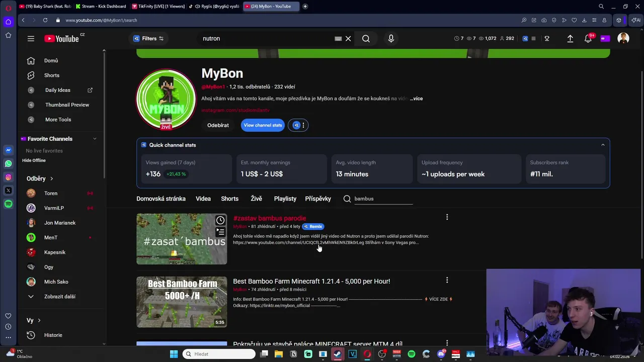Open a new browser tab with plus
The width and height of the screenshot is (644, 362).
(x=305, y=7)
